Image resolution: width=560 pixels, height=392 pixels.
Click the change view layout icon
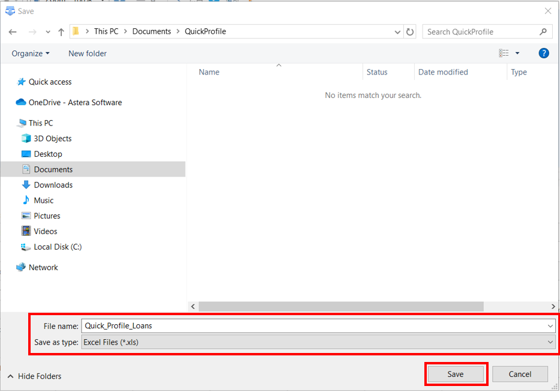504,53
